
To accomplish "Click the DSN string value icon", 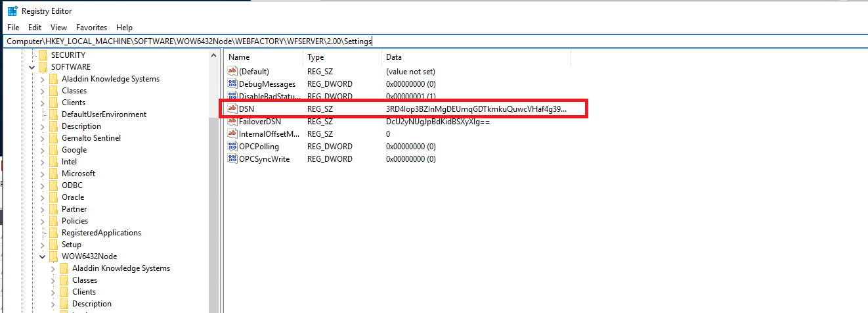I will click(x=232, y=108).
